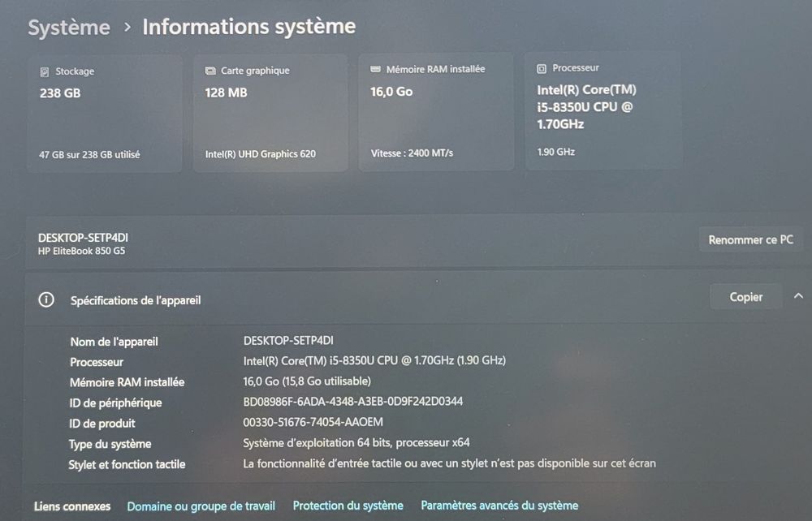
Task: Click Renommer ce PC button
Action: 750,240
